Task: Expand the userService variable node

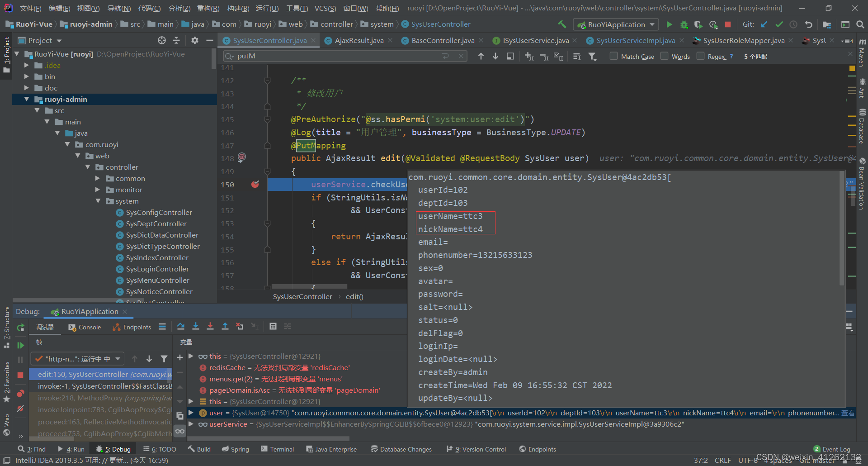Action: click(x=191, y=424)
